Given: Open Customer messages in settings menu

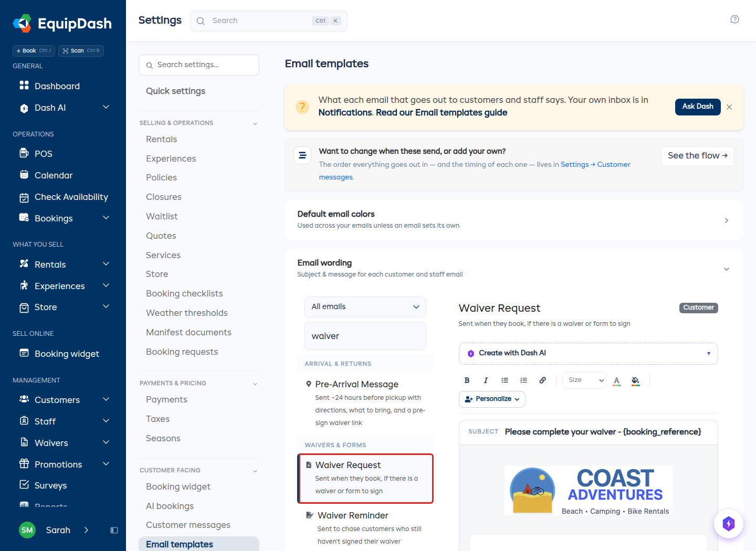Looking at the screenshot, I should coord(188,525).
